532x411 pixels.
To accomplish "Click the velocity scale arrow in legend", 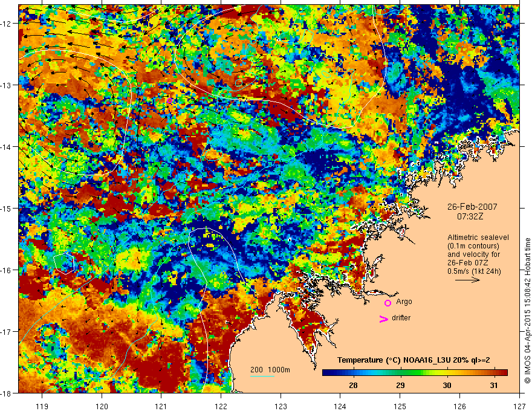I will [x=467, y=280].
